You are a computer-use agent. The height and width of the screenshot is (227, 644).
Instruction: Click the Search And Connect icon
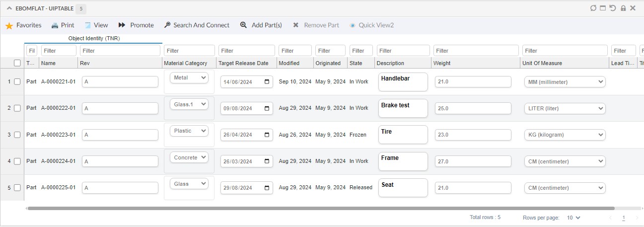coord(167,25)
